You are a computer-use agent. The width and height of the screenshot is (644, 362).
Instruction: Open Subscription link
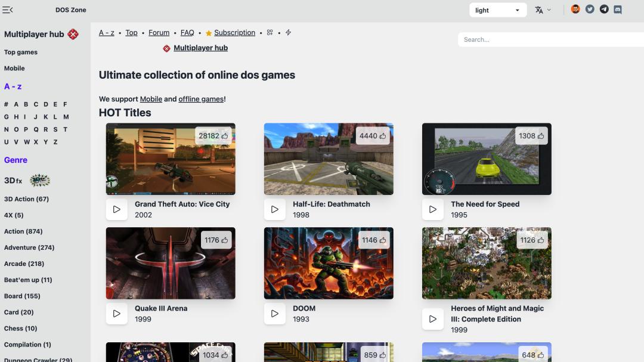234,32
